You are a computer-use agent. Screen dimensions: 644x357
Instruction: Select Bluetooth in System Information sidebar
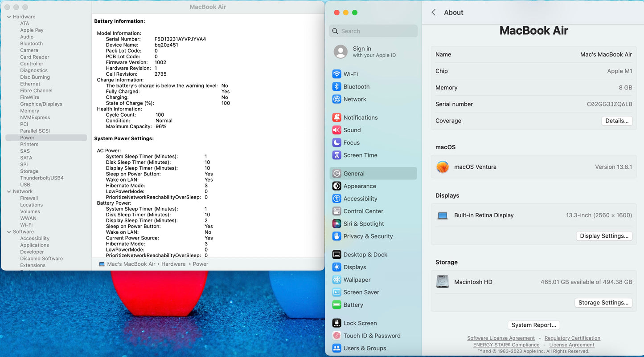(x=31, y=44)
